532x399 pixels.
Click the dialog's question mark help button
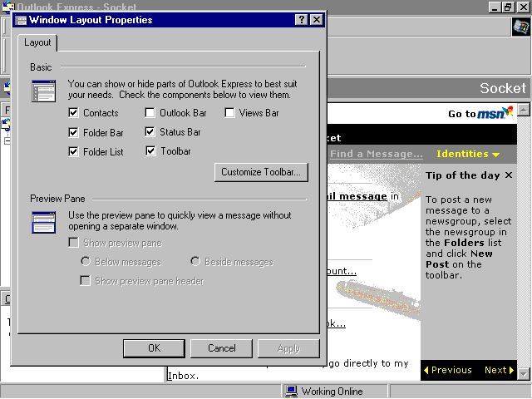click(301, 20)
